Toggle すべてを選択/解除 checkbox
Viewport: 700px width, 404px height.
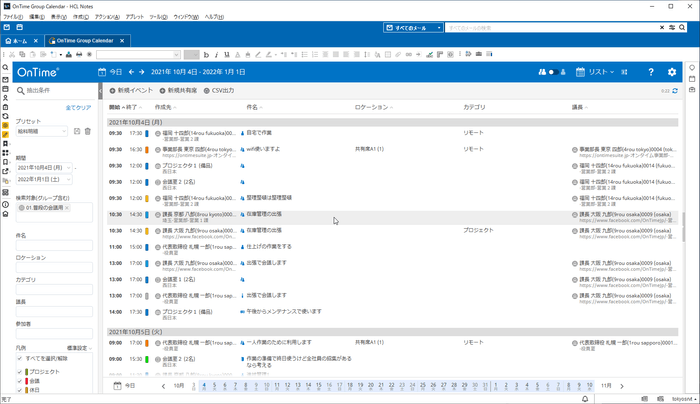(x=21, y=358)
